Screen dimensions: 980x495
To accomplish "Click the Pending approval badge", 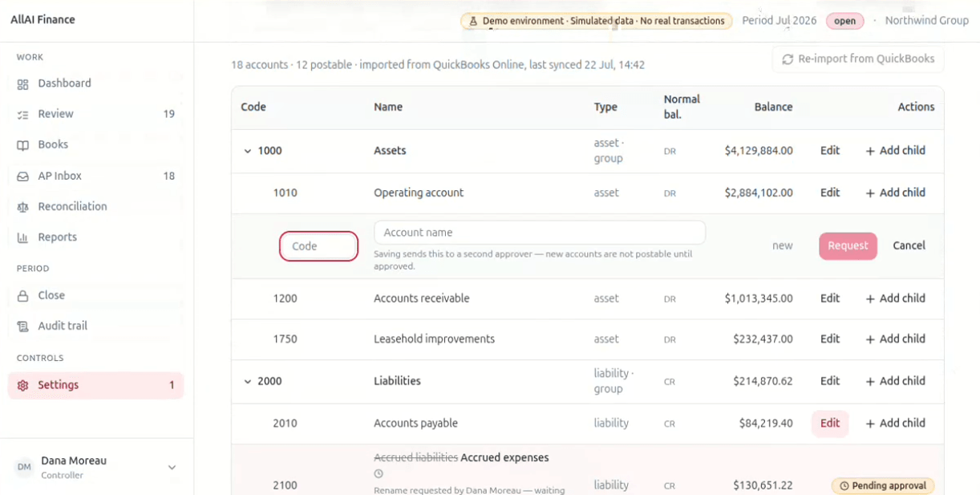I will coord(883,486).
